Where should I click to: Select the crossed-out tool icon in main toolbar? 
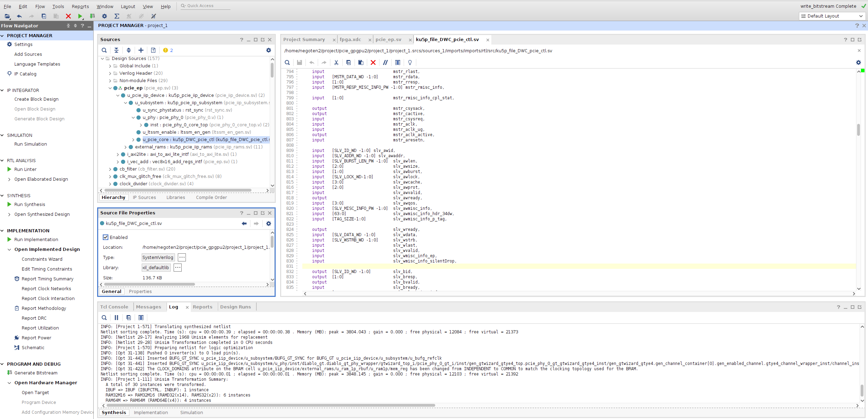(x=154, y=16)
